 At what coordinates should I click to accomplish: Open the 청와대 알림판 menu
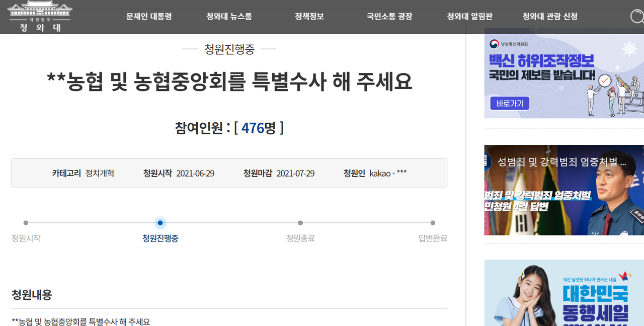(471, 16)
